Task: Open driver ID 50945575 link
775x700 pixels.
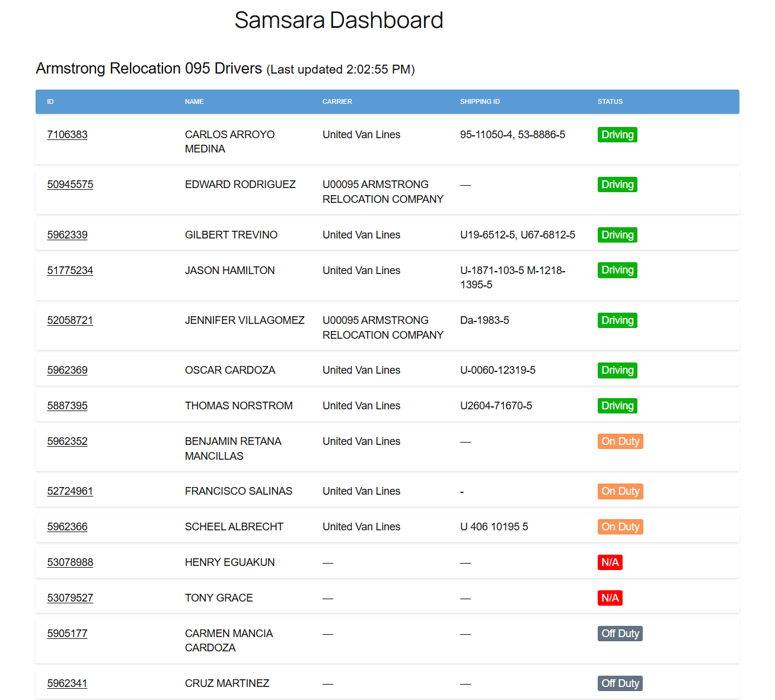Action: click(x=70, y=184)
